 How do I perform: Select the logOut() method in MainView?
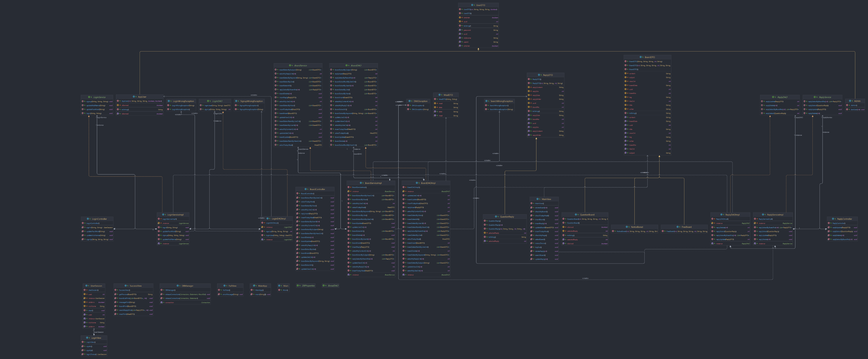(x=538, y=248)
